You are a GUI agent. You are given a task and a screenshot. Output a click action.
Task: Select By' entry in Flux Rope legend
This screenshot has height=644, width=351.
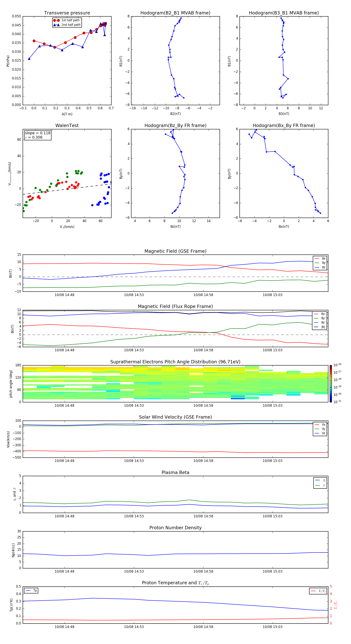320,318
